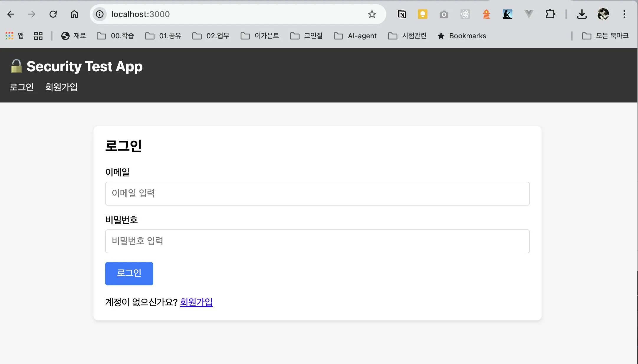Go to browser home page
This screenshot has width=638, height=364.
[x=74, y=14]
